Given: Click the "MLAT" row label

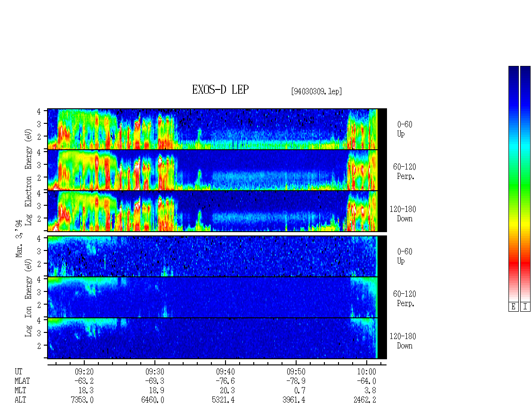Looking at the screenshot, I should [x=22, y=381].
